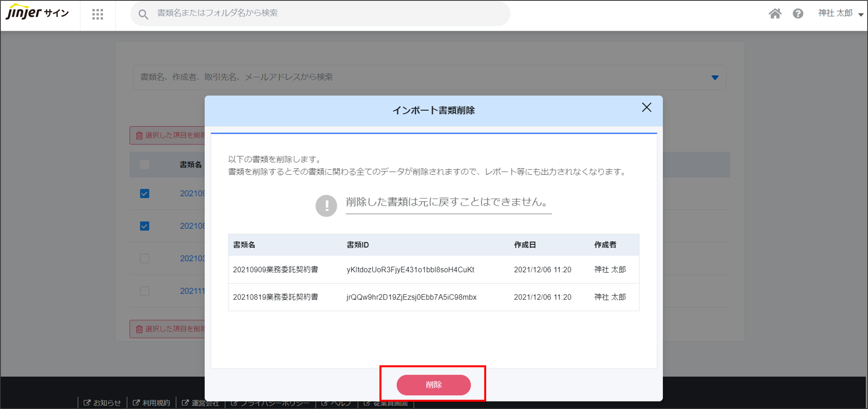Click the jinjer サイン logo
Viewport: 868px width, 409px height.
pyautogui.click(x=37, y=13)
